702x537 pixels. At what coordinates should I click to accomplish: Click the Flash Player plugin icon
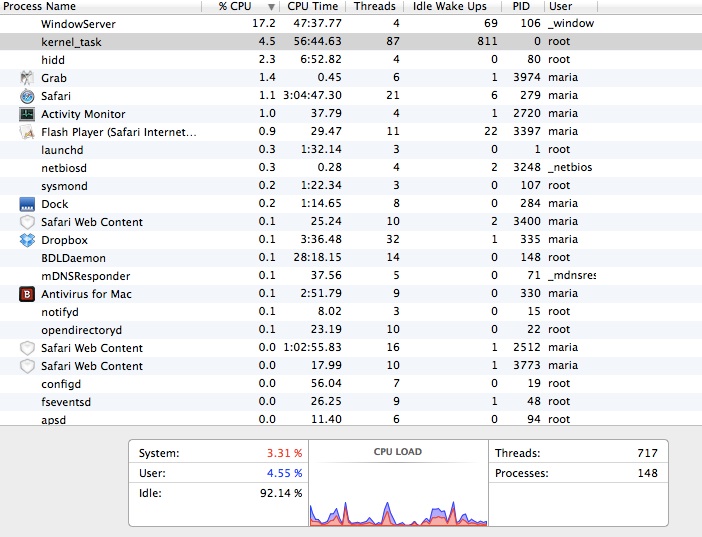click(x=27, y=132)
